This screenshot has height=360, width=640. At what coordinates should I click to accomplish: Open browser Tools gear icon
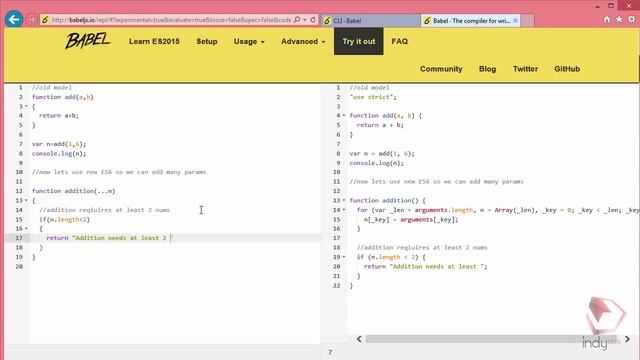631,20
